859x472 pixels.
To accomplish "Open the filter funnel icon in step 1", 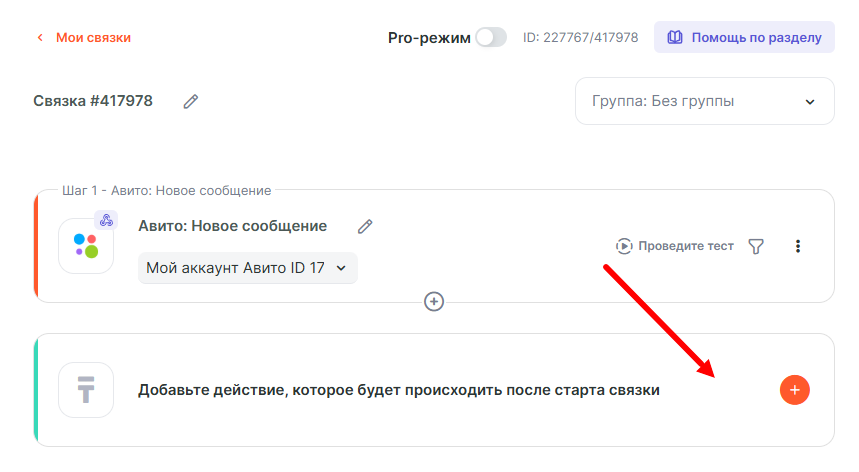I will tap(756, 246).
